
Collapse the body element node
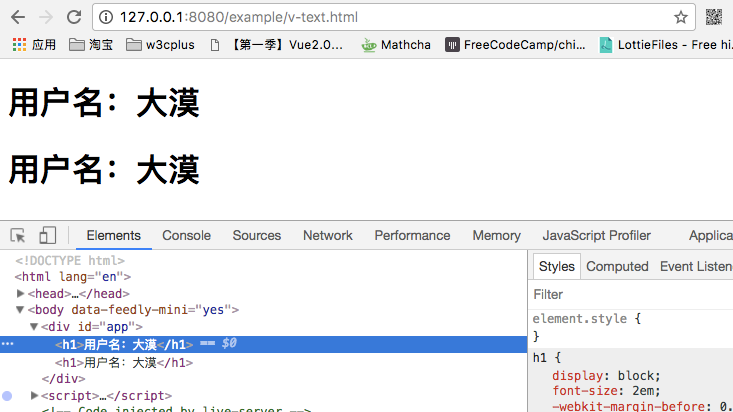20,310
